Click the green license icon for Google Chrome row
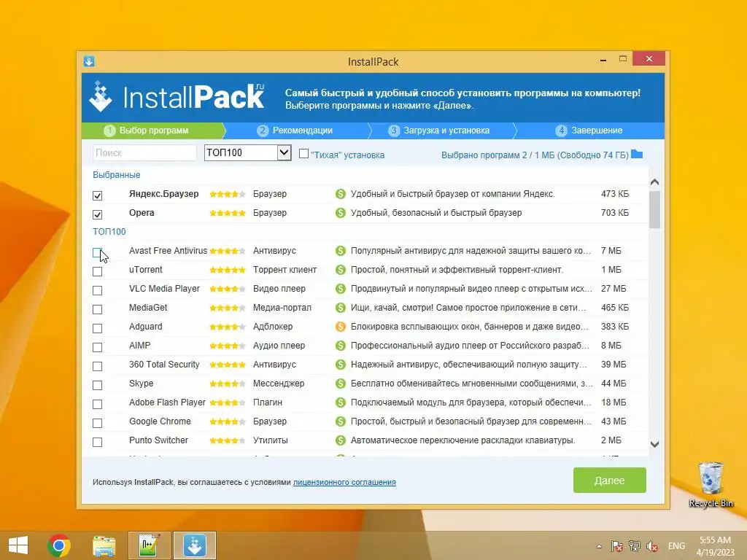The width and height of the screenshot is (747, 560). [340, 421]
